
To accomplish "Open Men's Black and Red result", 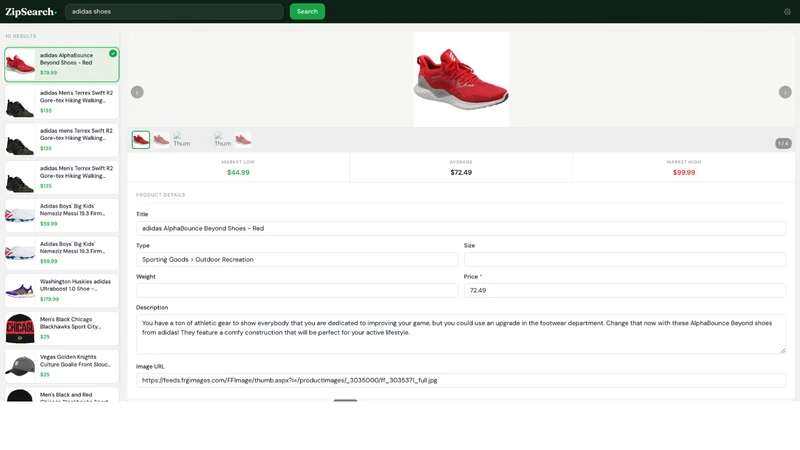I will click(x=62, y=395).
